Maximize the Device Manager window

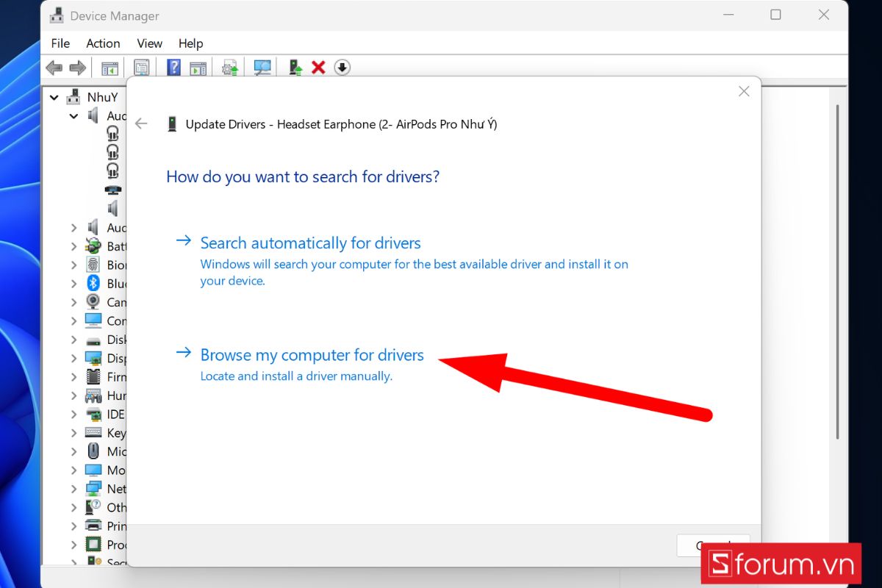click(775, 15)
